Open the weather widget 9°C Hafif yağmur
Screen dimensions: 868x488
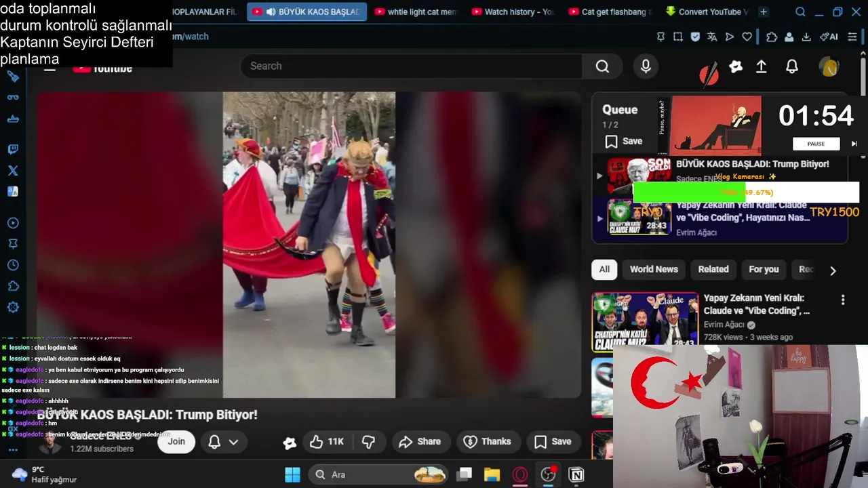pos(44,474)
